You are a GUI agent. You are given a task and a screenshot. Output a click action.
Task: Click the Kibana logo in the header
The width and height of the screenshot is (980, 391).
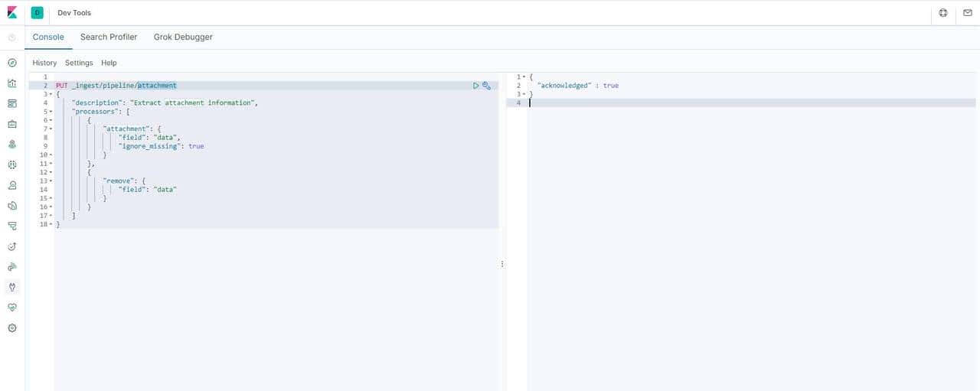tap(11, 12)
